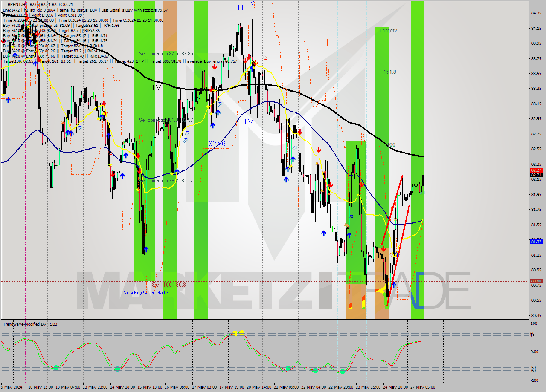This screenshot has width=546, height=392.
Task: Click the '13 May 07:00' time label
Action: click(x=68, y=387)
